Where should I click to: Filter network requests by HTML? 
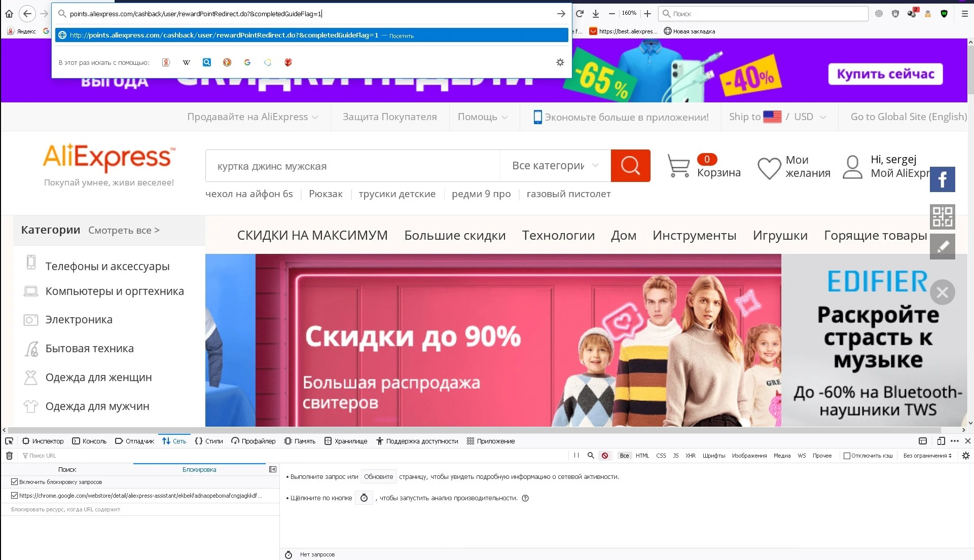642,456
